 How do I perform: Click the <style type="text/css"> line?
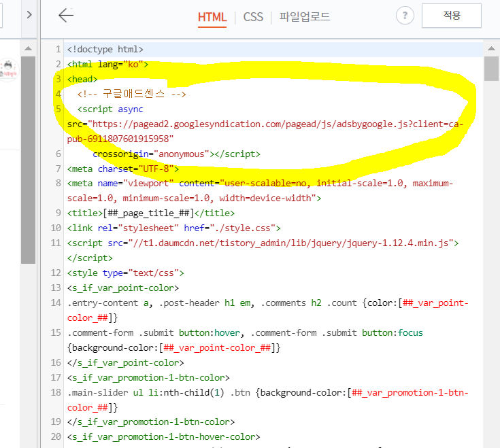pyautogui.click(x=126, y=273)
